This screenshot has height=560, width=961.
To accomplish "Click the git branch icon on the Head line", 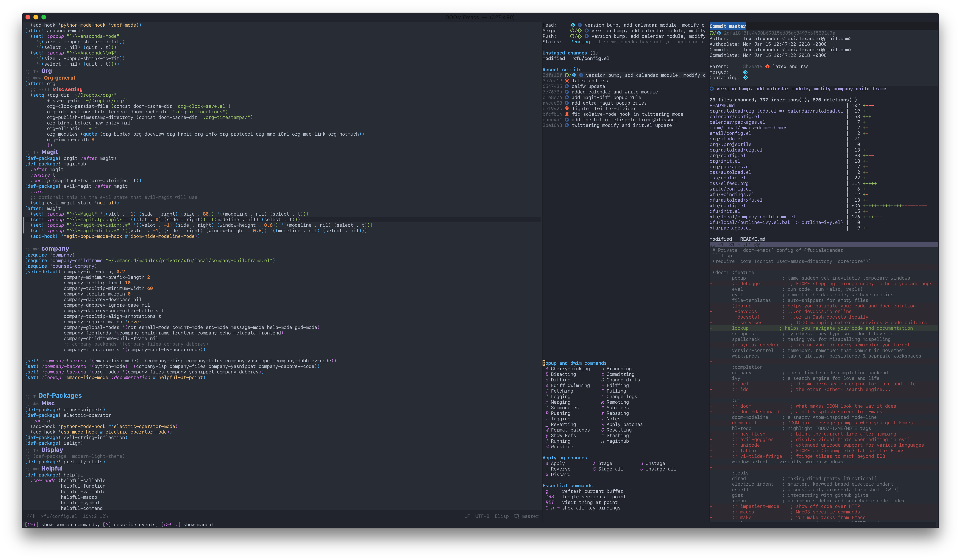I will (x=573, y=25).
